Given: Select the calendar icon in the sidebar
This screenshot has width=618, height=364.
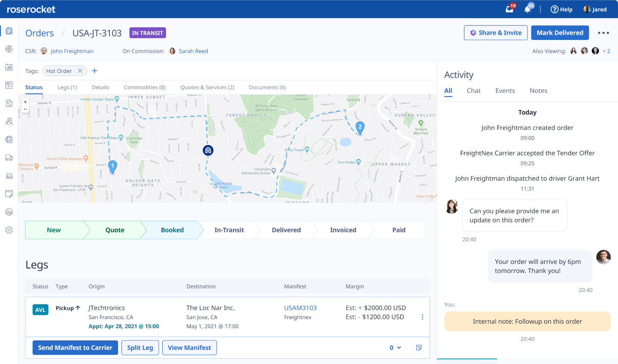Looking at the screenshot, I should click(9, 67).
